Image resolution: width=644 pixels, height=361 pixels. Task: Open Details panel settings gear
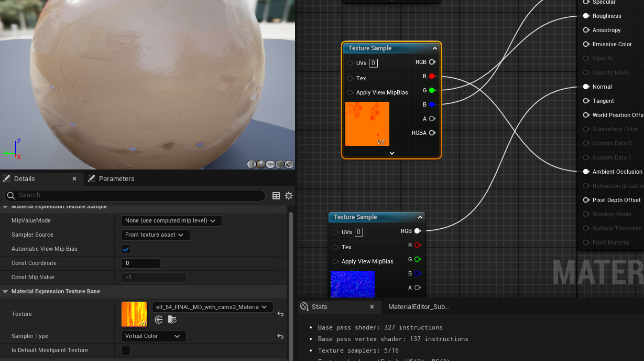click(289, 196)
